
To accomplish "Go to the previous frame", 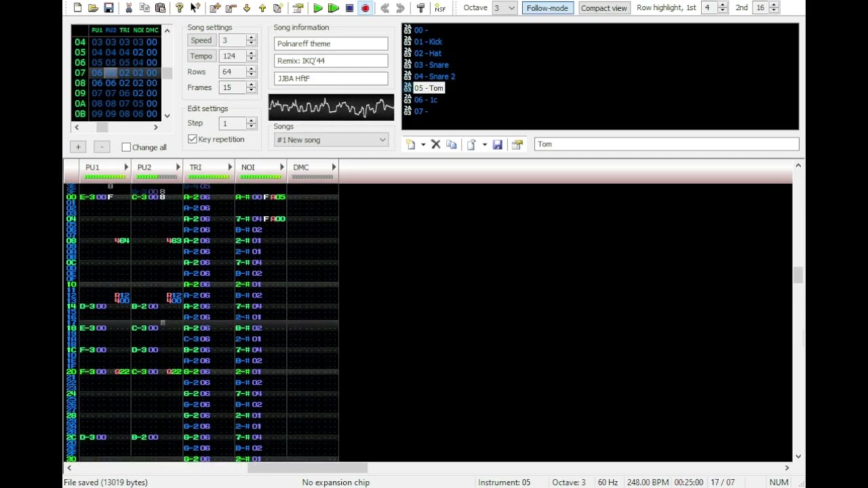I will [x=384, y=8].
